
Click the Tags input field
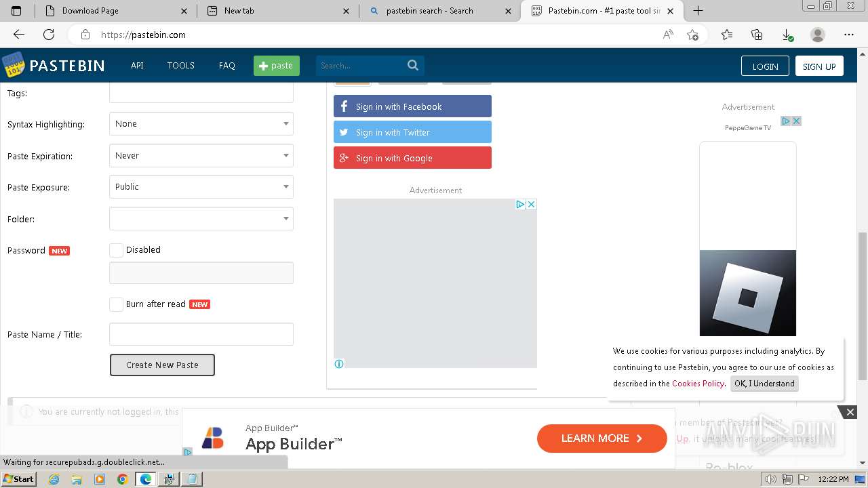pos(201,93)
